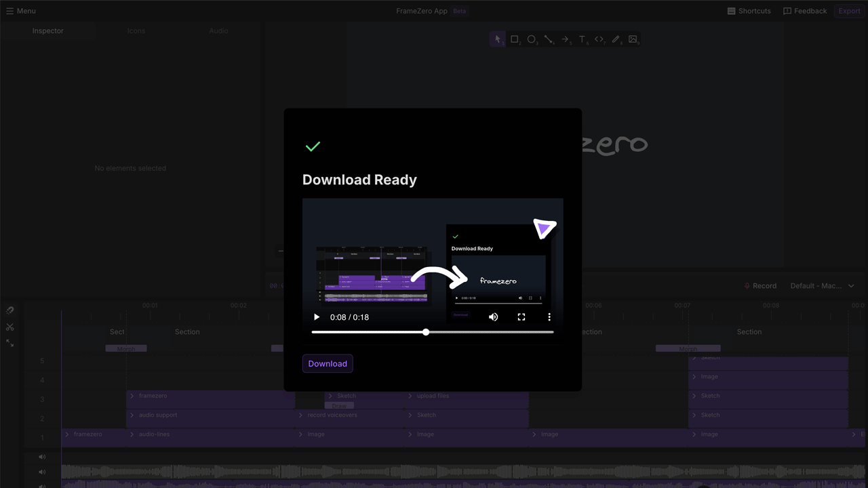This screenshot has width=868, height=488.
Task: Expand track 1 framezero clip chevron
Action: click(67, 434)
